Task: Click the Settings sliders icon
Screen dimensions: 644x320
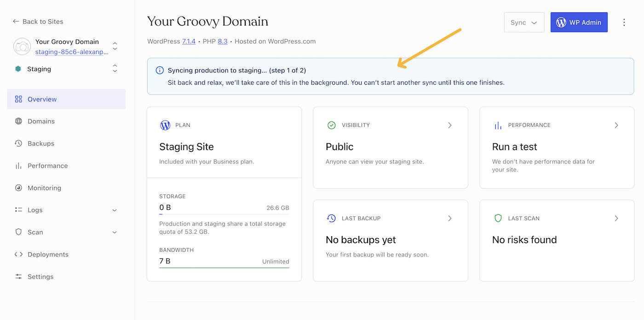Action: point(18,277)
